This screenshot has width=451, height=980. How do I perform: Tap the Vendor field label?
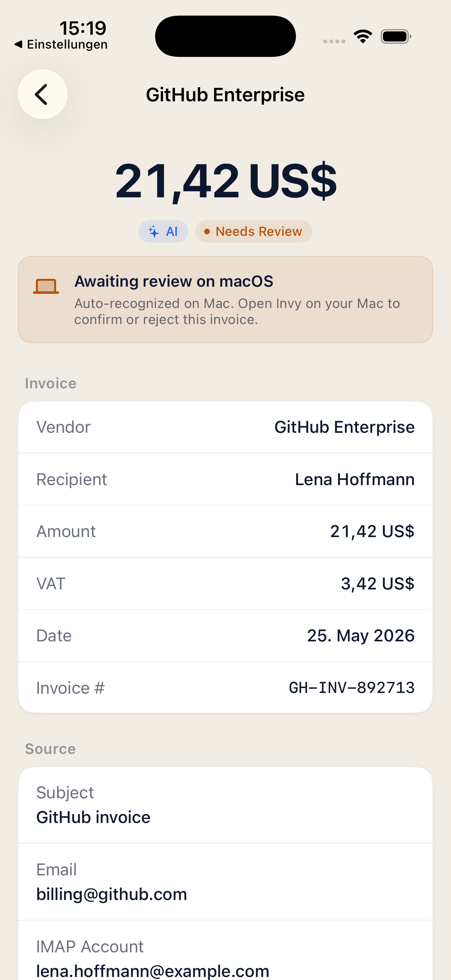pos(64,427)
